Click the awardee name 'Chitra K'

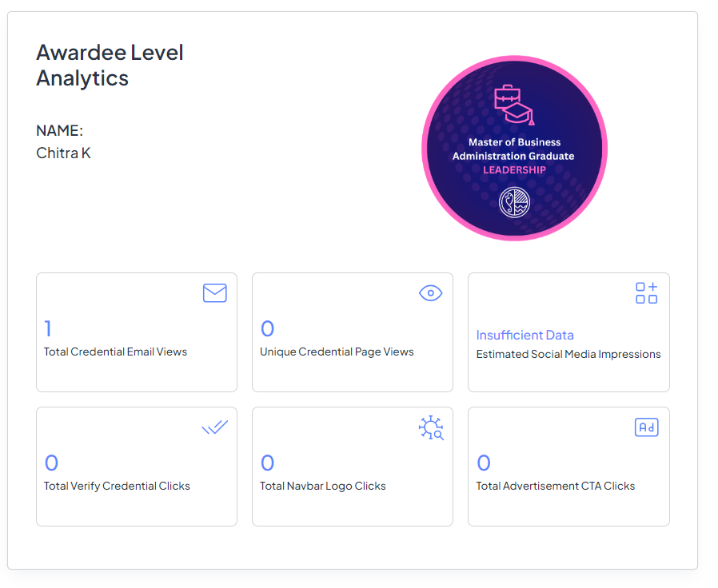(64, 153)
